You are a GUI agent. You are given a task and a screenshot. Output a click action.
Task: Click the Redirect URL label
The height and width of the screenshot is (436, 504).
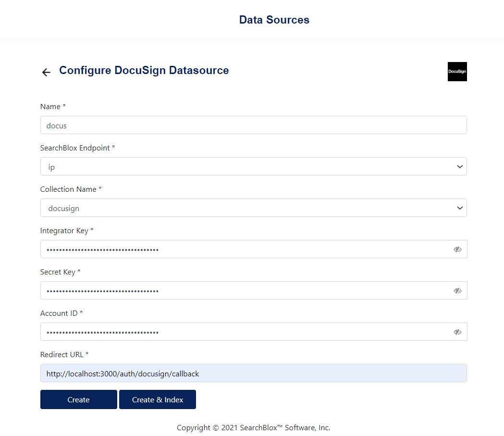pos(64,355)
